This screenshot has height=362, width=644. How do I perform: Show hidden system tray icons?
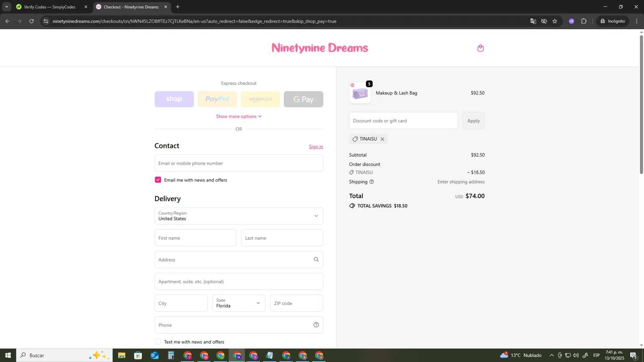pos(552,355)
